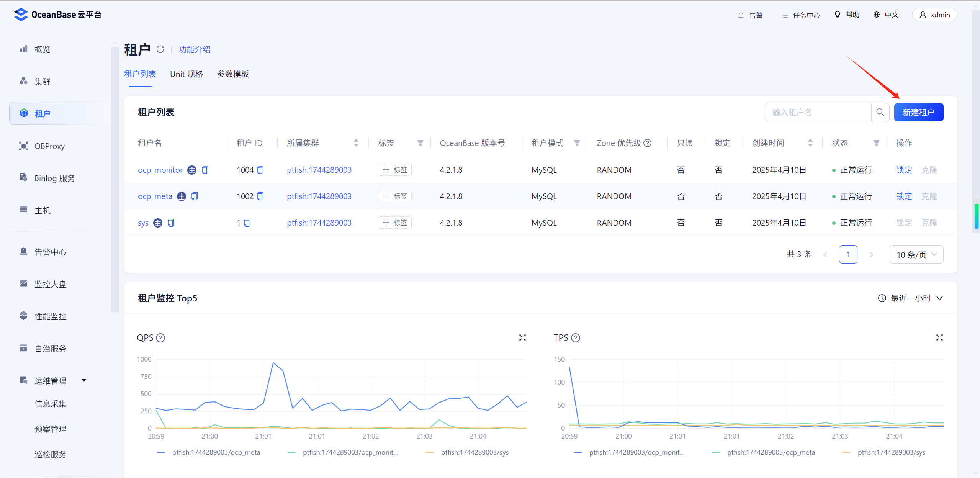The height and width of the screenshot is (478, 980).
Task: Click Zone 优先级 help question icon
Action: 647,143
